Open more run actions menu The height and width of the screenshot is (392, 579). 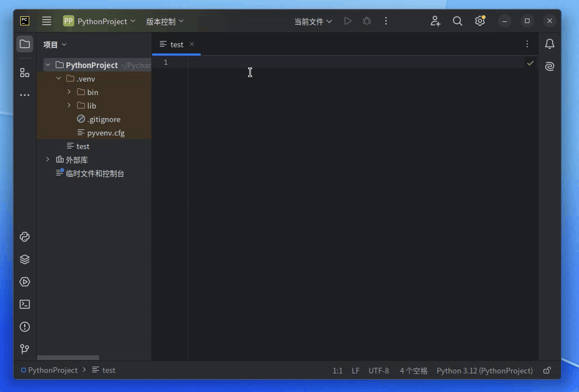386,21
